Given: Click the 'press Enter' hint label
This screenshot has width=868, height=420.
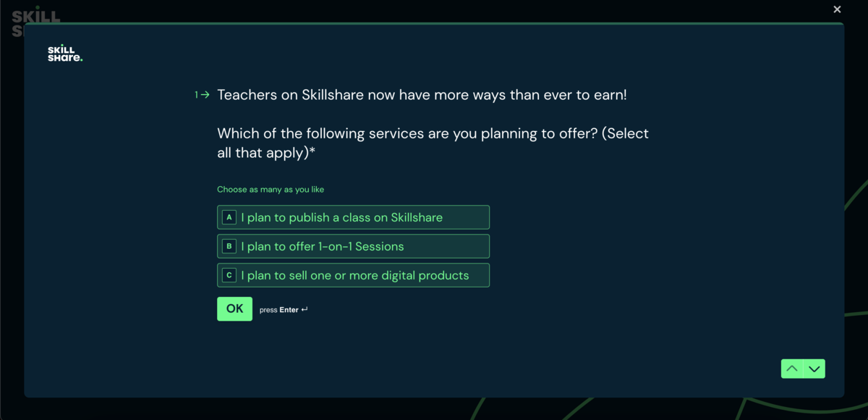Looking at the screenshot, I should click(284, 309).
